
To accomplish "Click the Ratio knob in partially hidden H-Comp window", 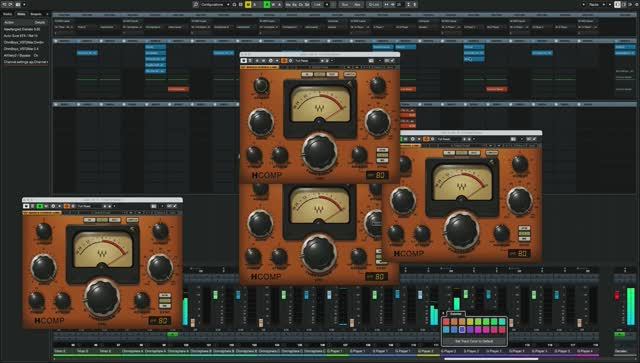I will point(319,253).
